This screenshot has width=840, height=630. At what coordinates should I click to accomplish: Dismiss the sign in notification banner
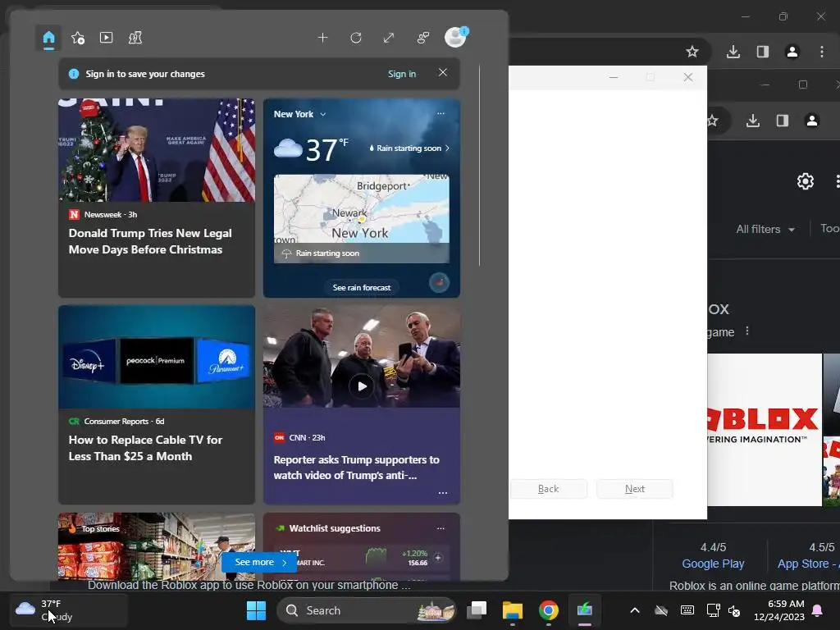click(442, 72)
